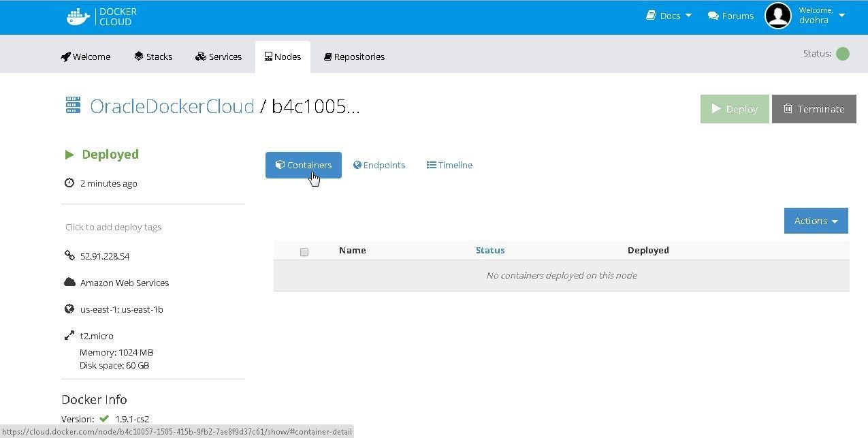This screenshot has height=438, width=868.
Task: Click the Docker Info heading
Action: (x=94, y=400)
